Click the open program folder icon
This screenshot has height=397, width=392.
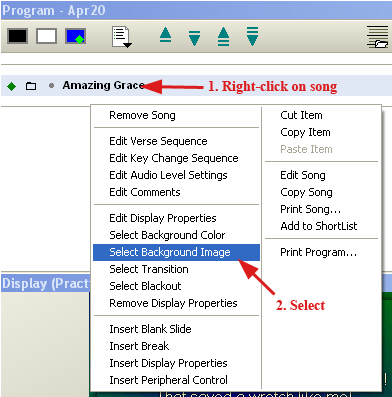coord(378,37)
